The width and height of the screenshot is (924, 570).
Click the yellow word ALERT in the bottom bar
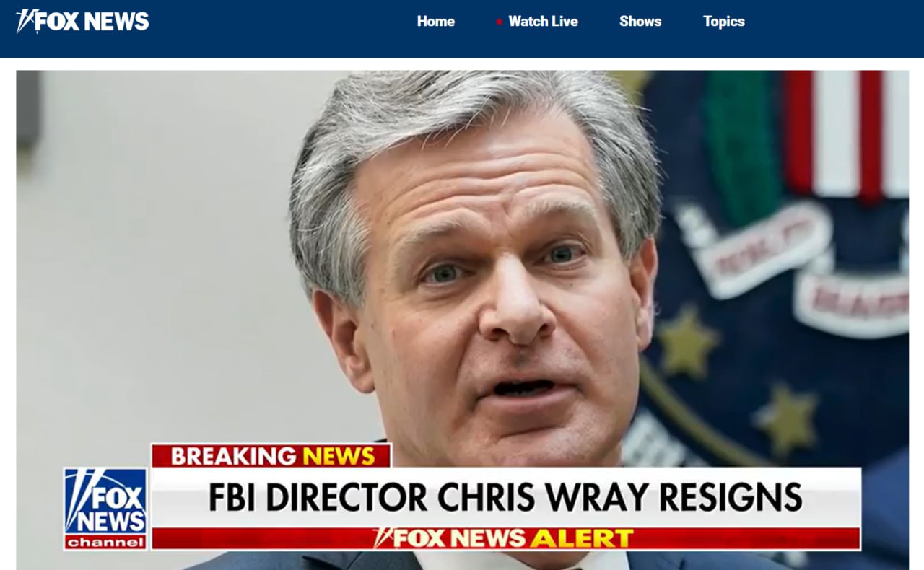click(x=581, y=538)
